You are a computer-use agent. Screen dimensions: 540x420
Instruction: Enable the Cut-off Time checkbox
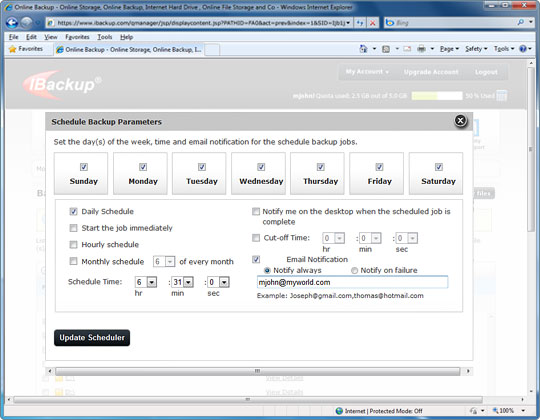pyautogui.click(x=256, y=238)
